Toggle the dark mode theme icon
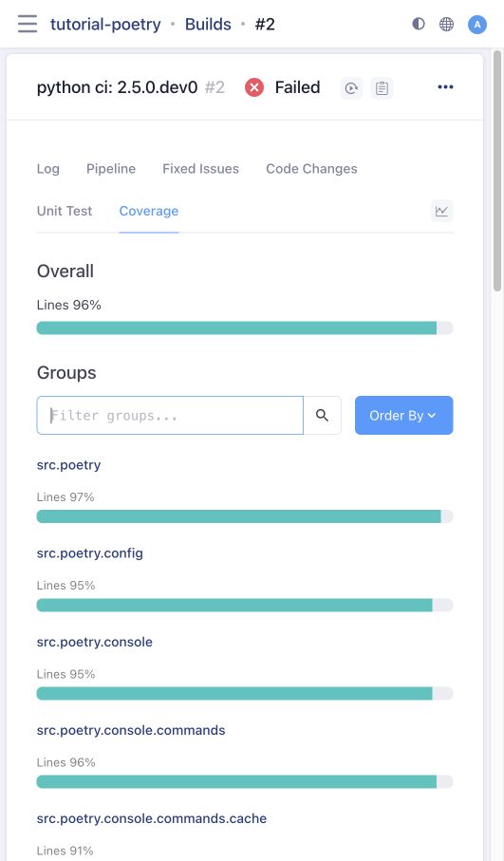The width and height of the screenshot is (504, 861). pyautogui.click(x=419, y=24)
